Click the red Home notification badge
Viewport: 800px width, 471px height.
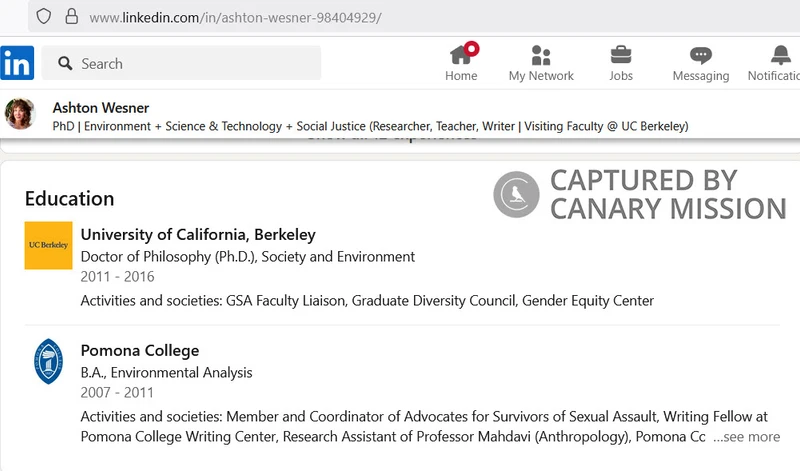point(471,48)
